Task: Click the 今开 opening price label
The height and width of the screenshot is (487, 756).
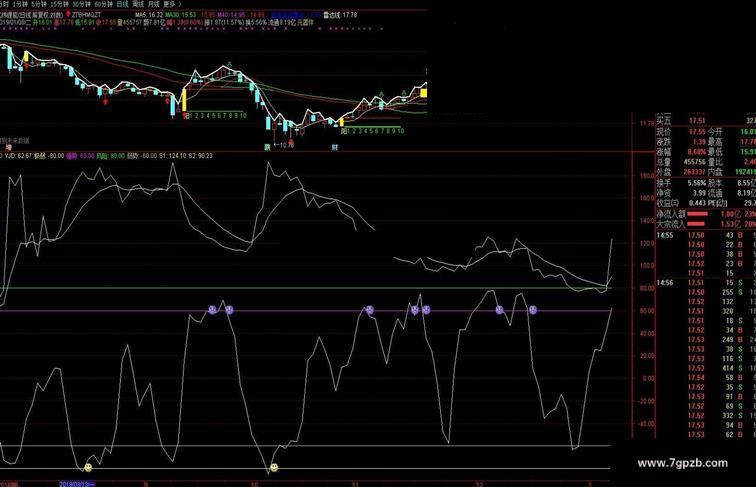Action: pos(716,132)
